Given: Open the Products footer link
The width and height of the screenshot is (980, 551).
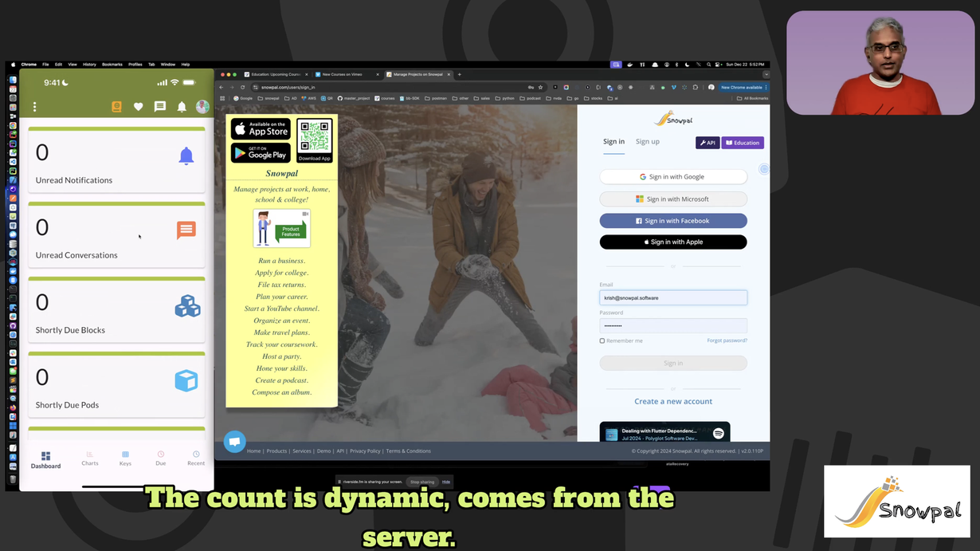Looking at the screenshot, I should 276,451.
